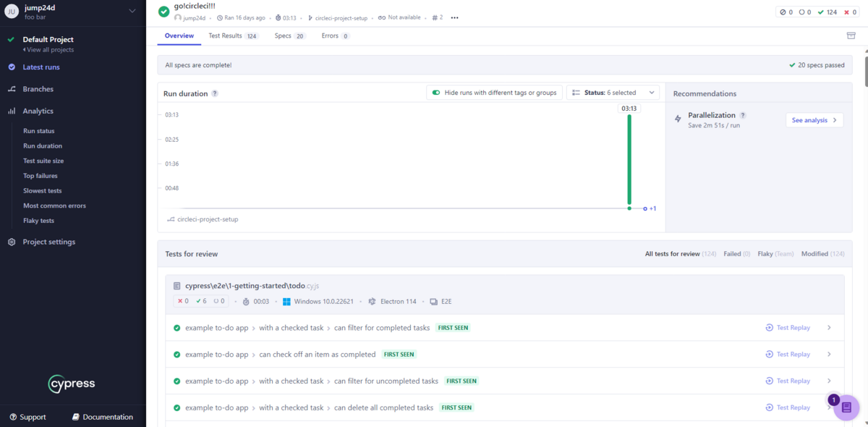The image size is (868, 427).
Task: Open Top failures analytics
Action: click(x=41, y=176)
